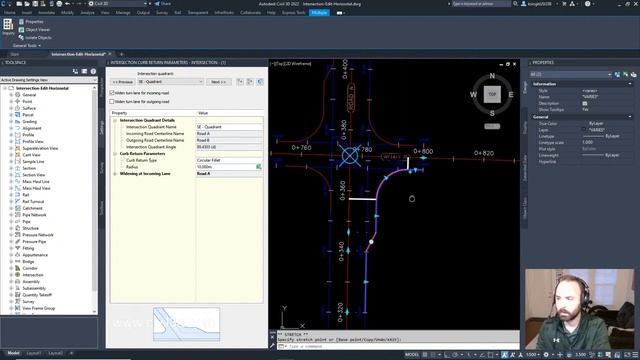This screenshot has height=360, width=640.
Task: Open the Analyze ribbon tab
Action: click(x=87, y=13)
